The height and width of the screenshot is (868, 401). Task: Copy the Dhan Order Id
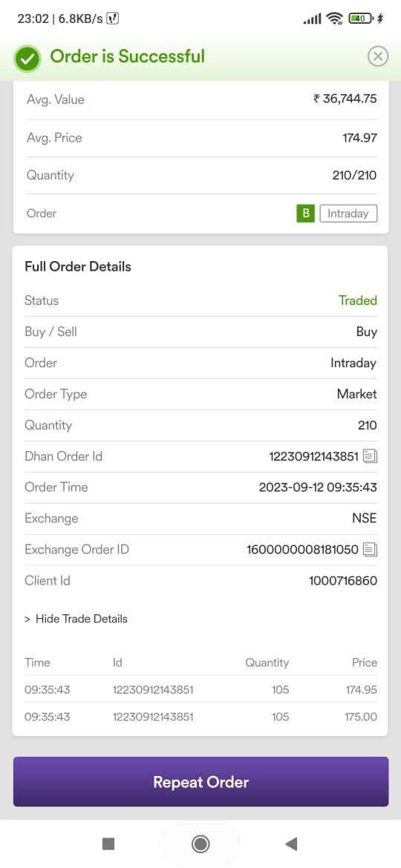370,457
